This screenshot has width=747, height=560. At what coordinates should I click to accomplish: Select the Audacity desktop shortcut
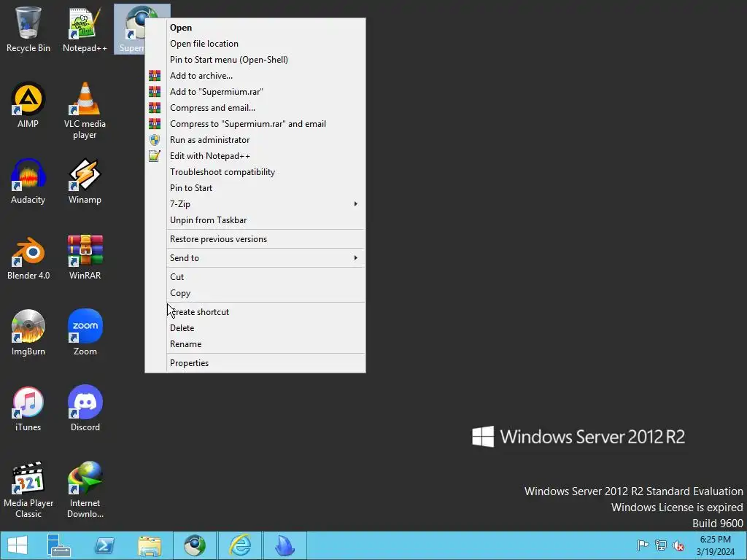click(x=28, y=181)
